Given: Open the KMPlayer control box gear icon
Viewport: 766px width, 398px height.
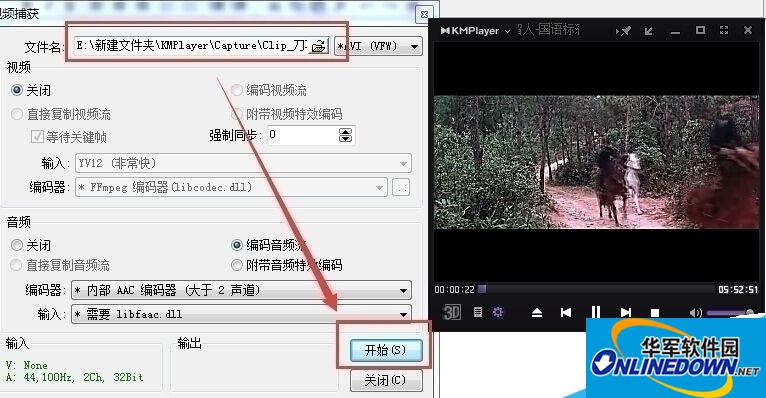Looking at the screenshot, I should [x=498, y=312].
